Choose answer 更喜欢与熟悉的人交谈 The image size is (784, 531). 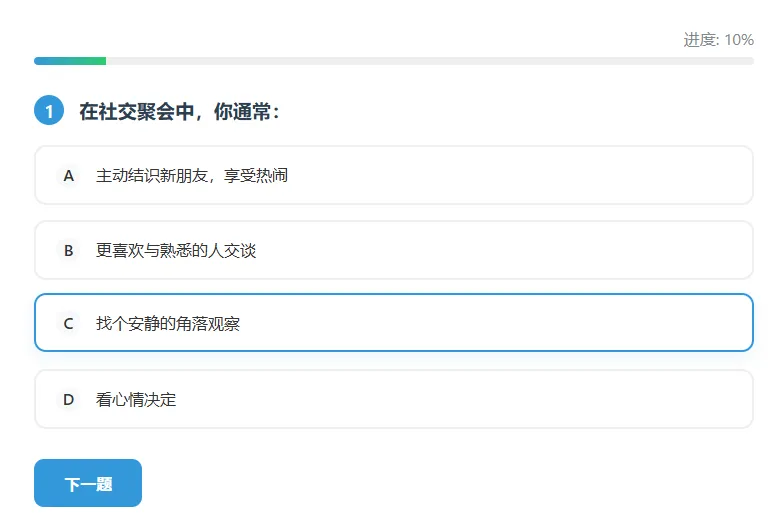click(x=176, y=251)
